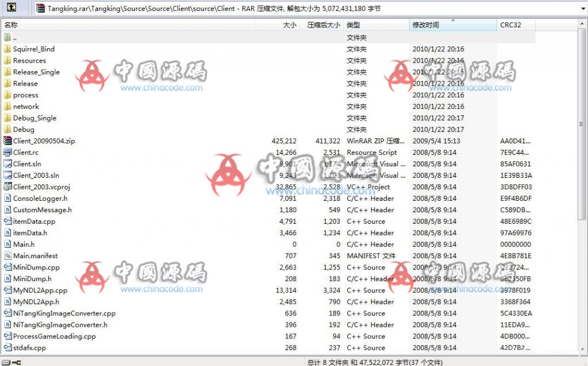Click the CRC32 value 5C4330EA
The image size is (588, 366).
coord(516,313)
